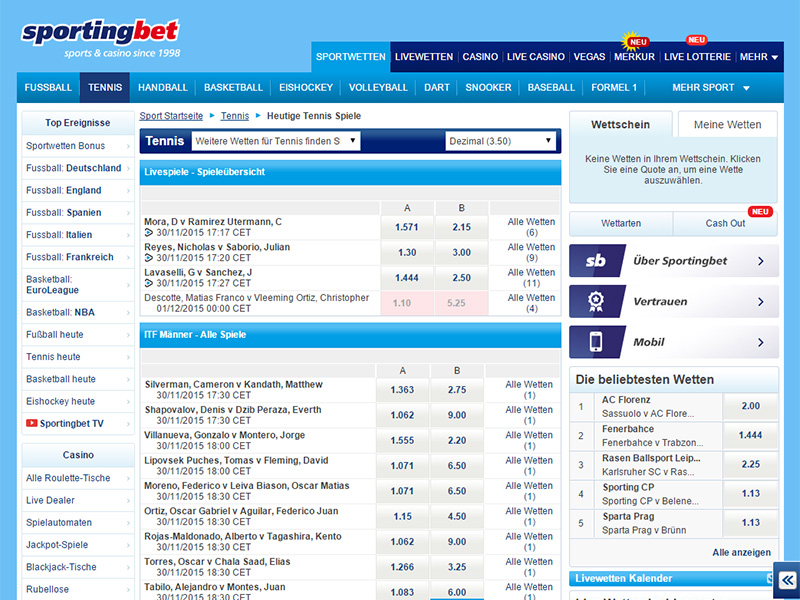The width and height of the screenshot is (800, 600).
Task: Click the Sportingbet logo
Action: coord(100,38)
